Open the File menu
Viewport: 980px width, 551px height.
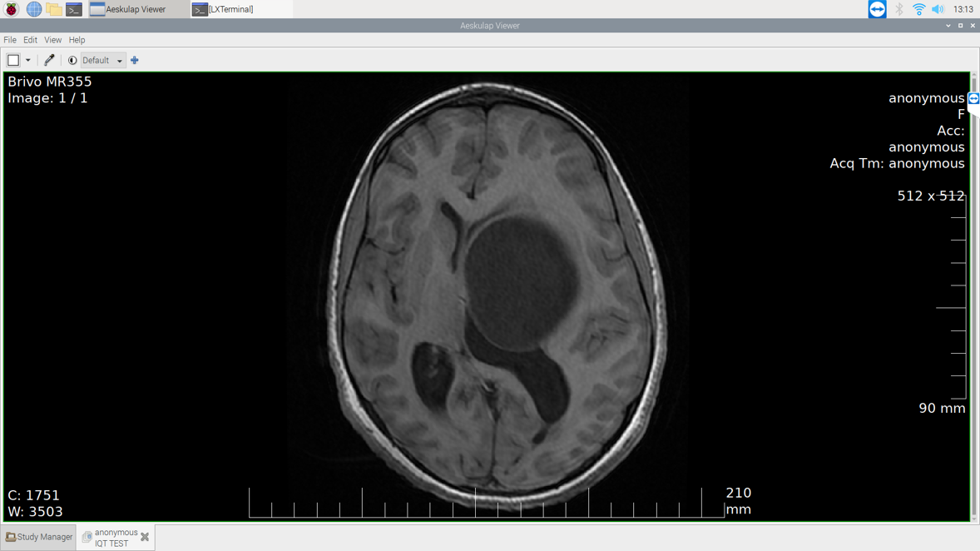point(10,40)
